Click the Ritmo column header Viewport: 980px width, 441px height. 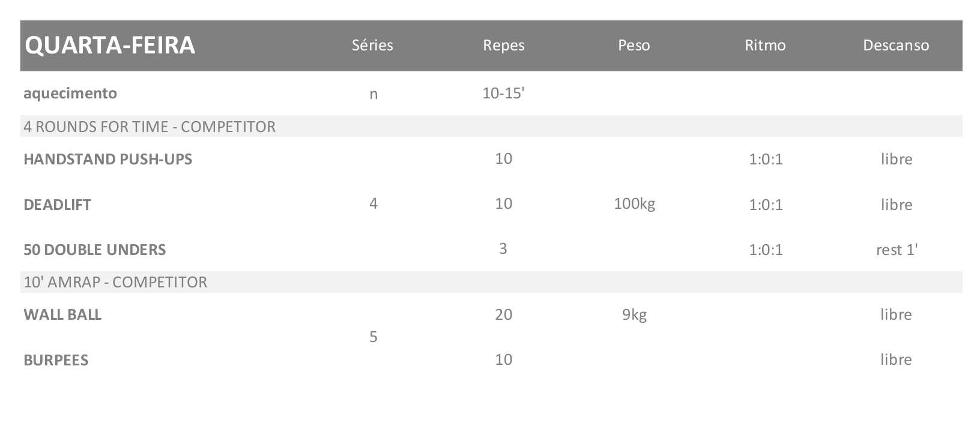pos(764,46)
